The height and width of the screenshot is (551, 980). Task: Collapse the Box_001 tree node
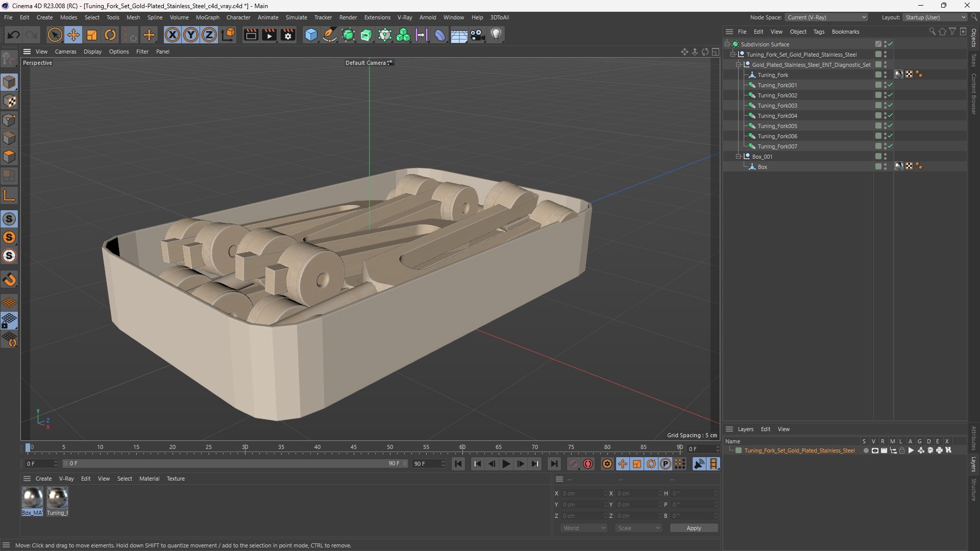[738, 157]
